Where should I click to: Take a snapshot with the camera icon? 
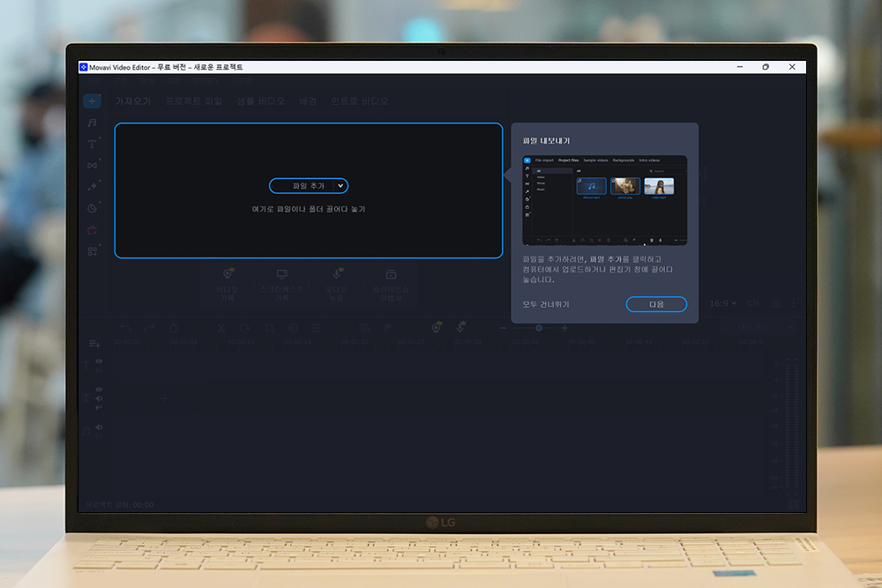776,303
